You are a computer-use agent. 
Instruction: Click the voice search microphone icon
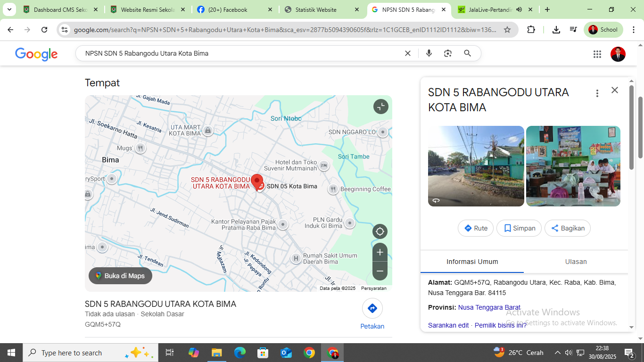point(429,53)
